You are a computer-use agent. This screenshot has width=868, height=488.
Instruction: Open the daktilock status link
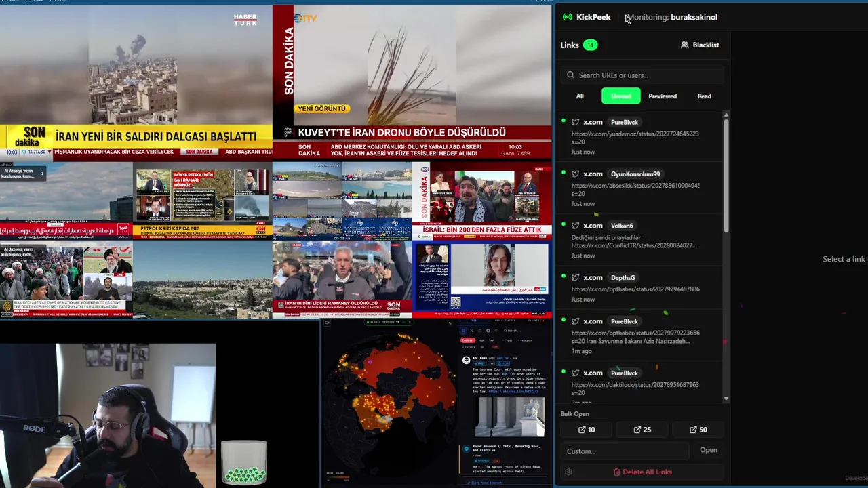(635, 385)
